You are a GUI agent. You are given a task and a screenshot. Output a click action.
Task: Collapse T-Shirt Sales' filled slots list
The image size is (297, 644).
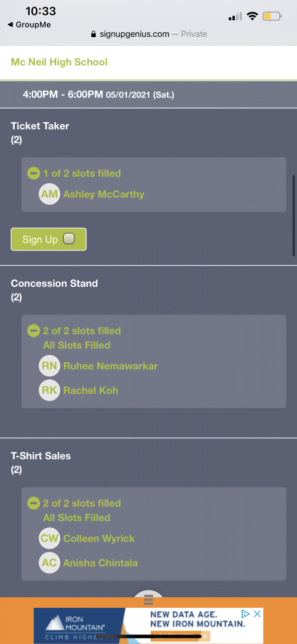[34, 504]
